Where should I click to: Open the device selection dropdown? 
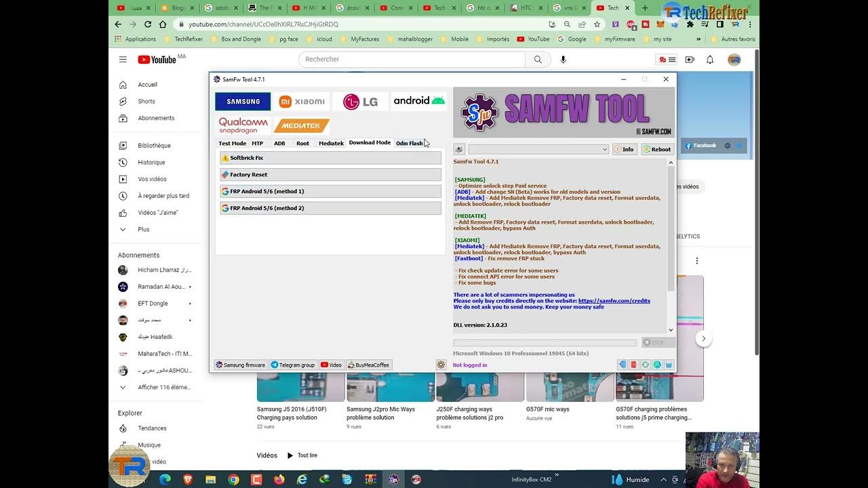[x=538, y=149]
